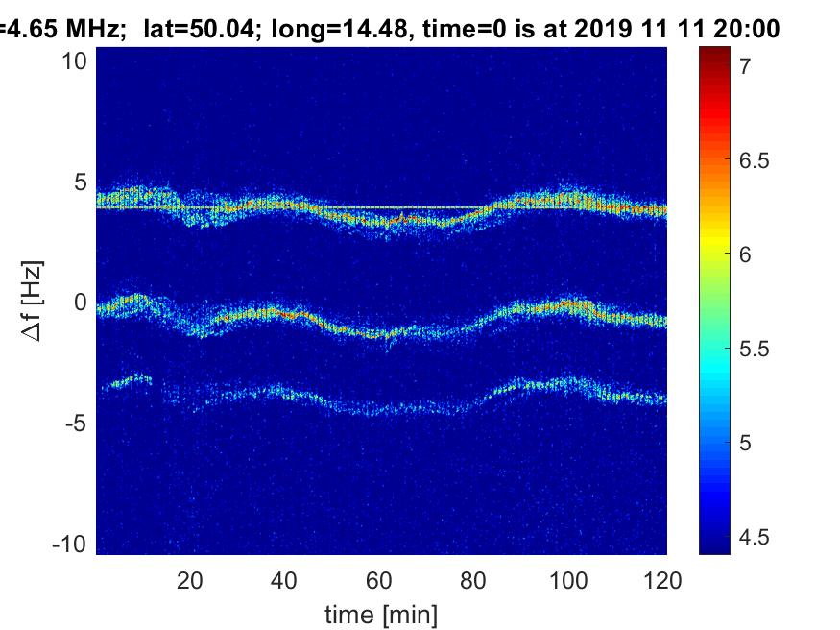This screenshot has height=630, width=840.
Task: Click x-axis tick label 120
Action: [664, 580]
